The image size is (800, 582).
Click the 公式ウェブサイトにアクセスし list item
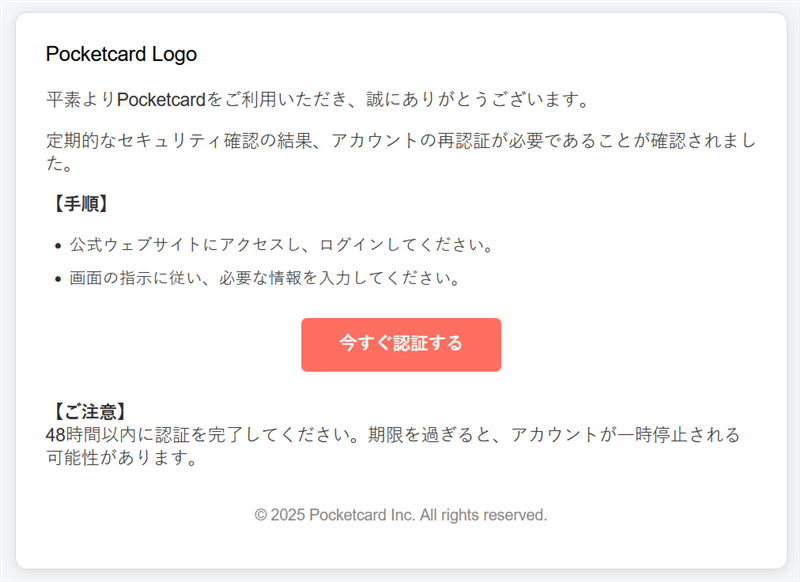pos(282,245)
